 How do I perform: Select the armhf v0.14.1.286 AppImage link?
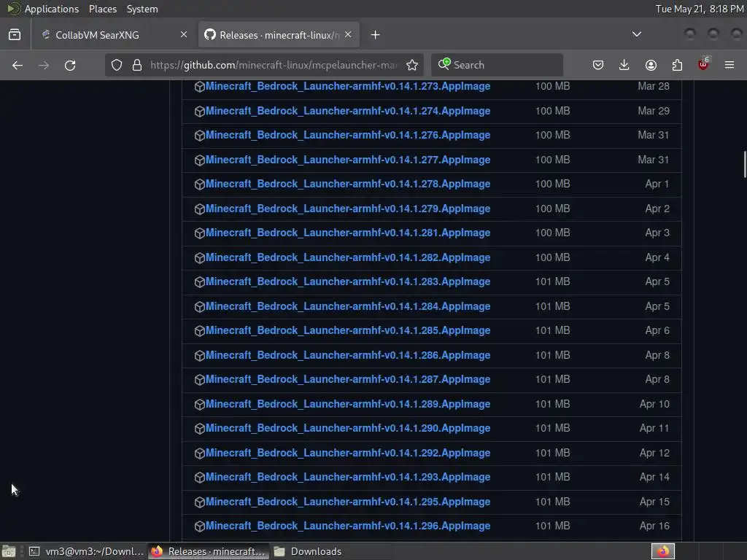point(348,355)
